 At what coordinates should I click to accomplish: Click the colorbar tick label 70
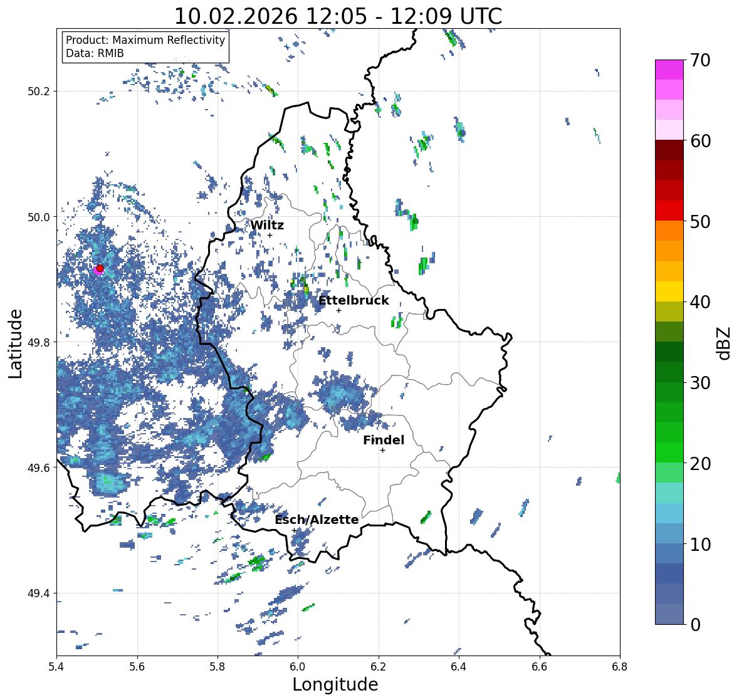(x=700, y=60)
